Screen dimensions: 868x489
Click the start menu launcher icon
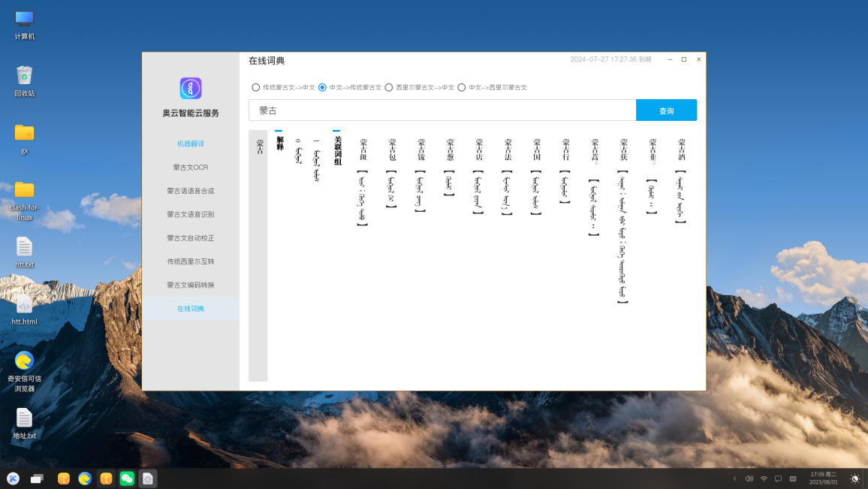pyautogui.click(x=13, y=478)
